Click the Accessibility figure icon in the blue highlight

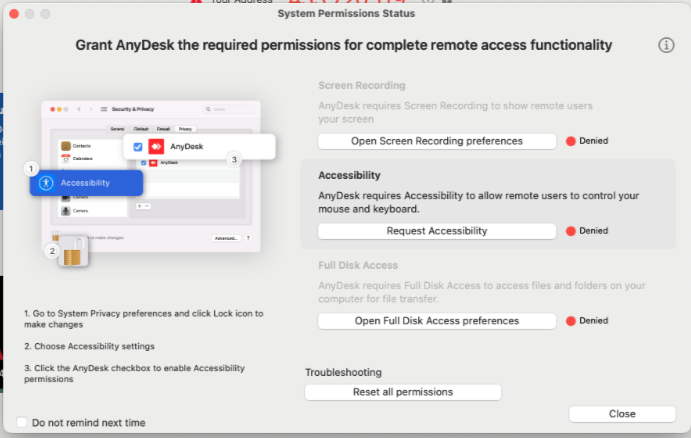click(x=45, y=183)
